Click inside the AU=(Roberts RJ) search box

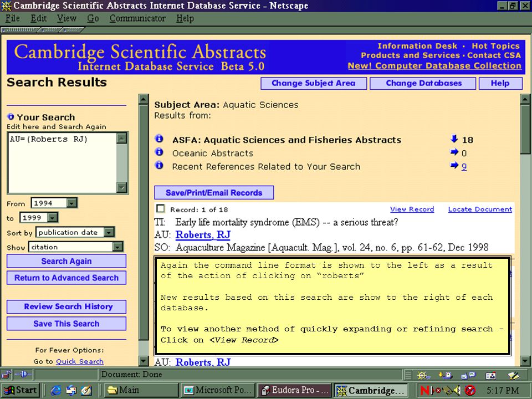tap(63, 163)
